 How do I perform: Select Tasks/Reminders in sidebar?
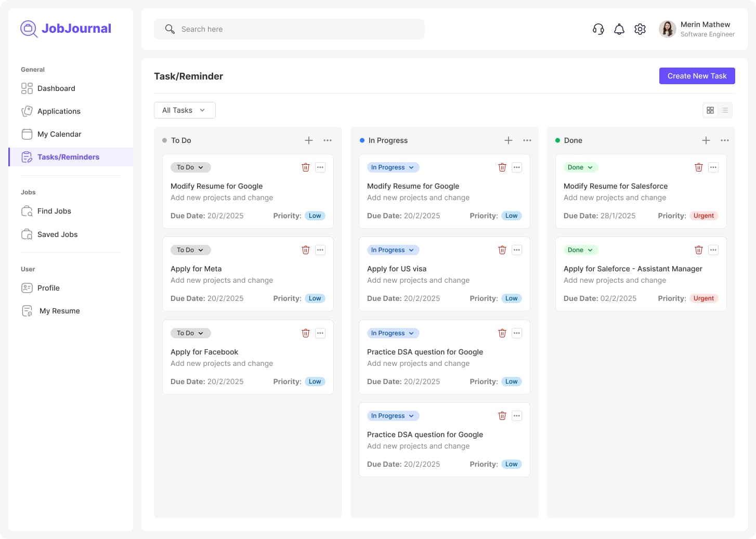71,157
